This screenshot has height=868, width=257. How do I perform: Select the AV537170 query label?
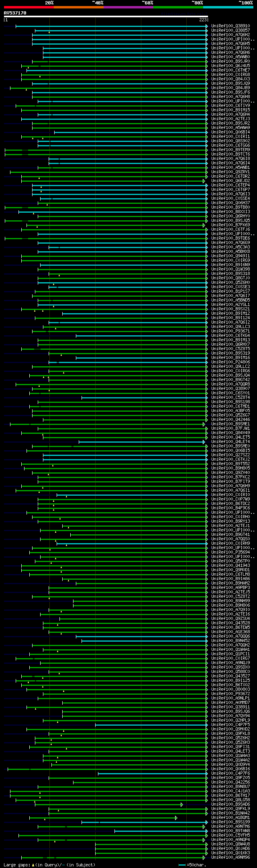(15, 13)
